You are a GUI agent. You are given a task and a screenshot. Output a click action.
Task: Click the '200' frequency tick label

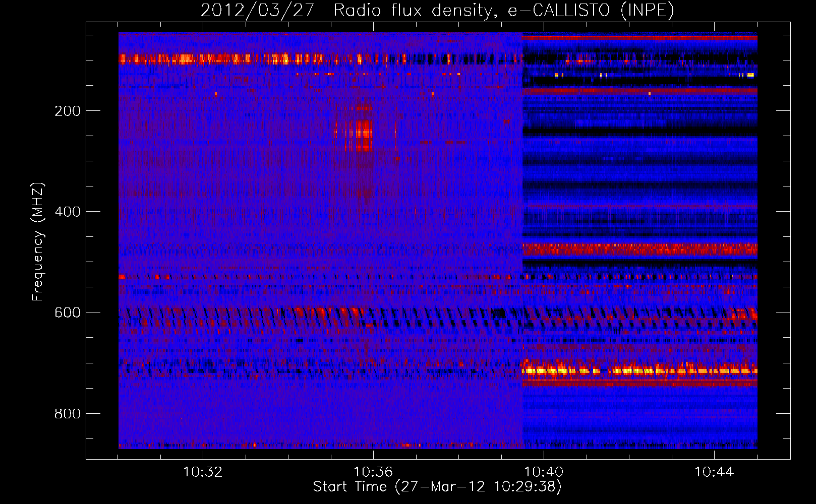click(68, 111)
